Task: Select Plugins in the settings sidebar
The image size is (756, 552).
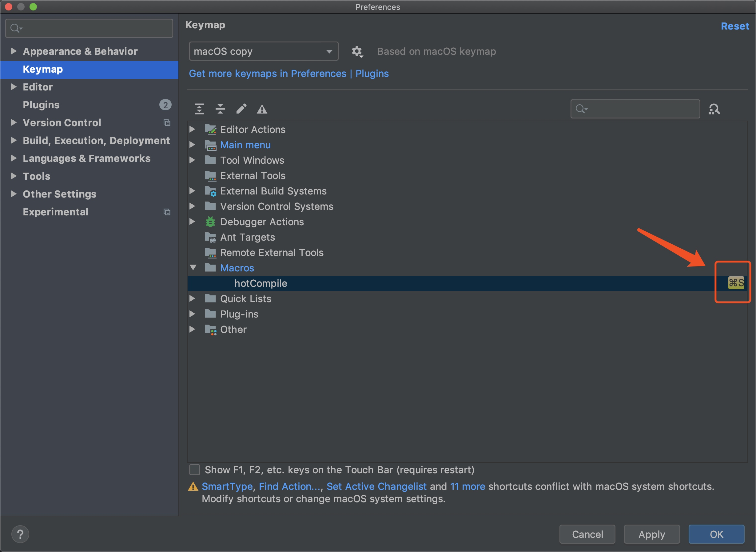Action: (x=41, y=105)
